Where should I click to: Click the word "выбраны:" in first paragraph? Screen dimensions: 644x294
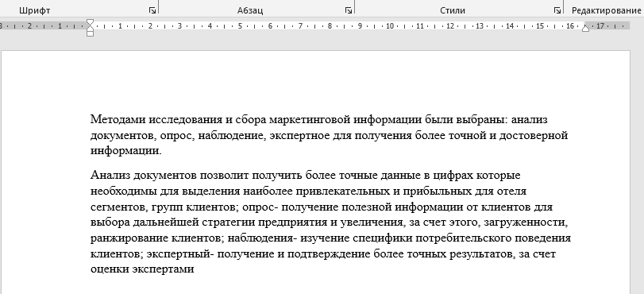click(x=482, y=120)
